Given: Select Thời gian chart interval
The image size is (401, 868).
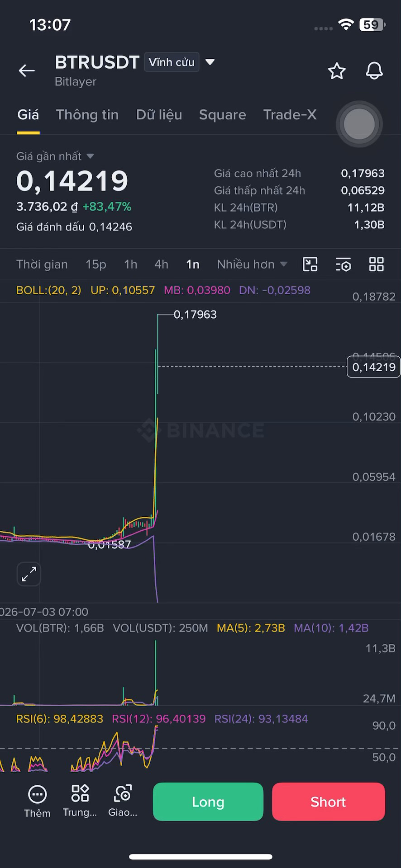Looking at the screenshot, I should [42, 264].
